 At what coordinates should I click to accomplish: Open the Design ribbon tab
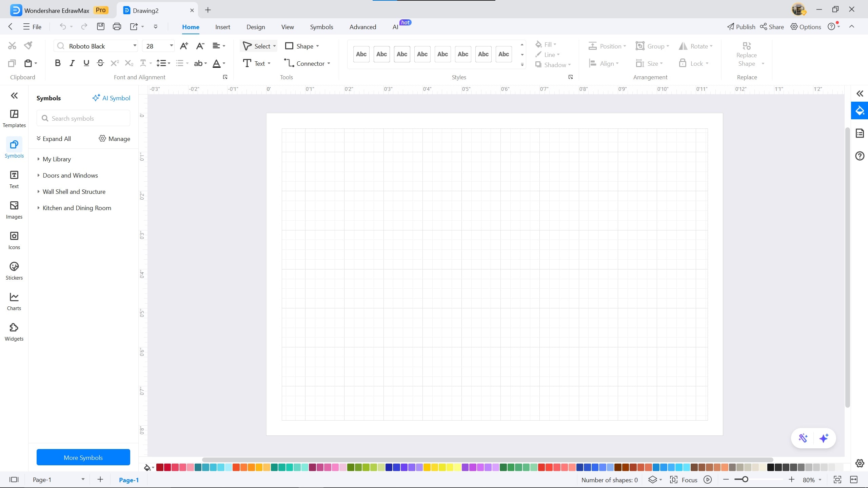point(256,27)
